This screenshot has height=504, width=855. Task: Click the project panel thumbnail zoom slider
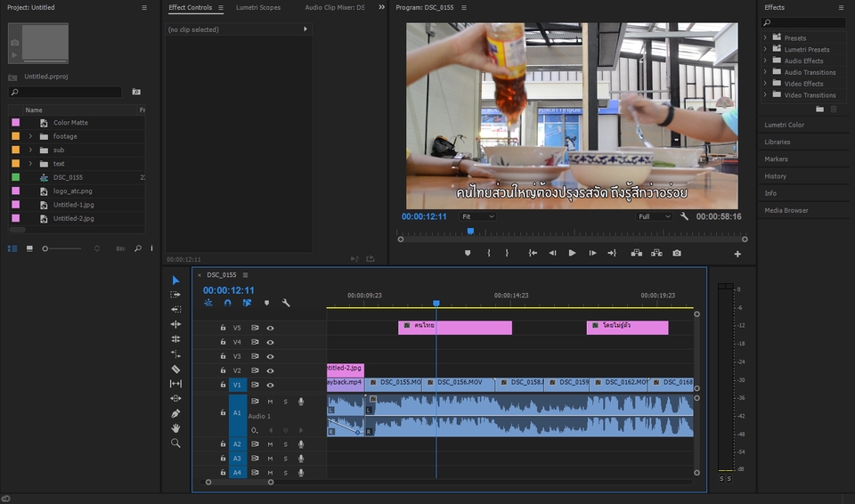pos(46,248)
